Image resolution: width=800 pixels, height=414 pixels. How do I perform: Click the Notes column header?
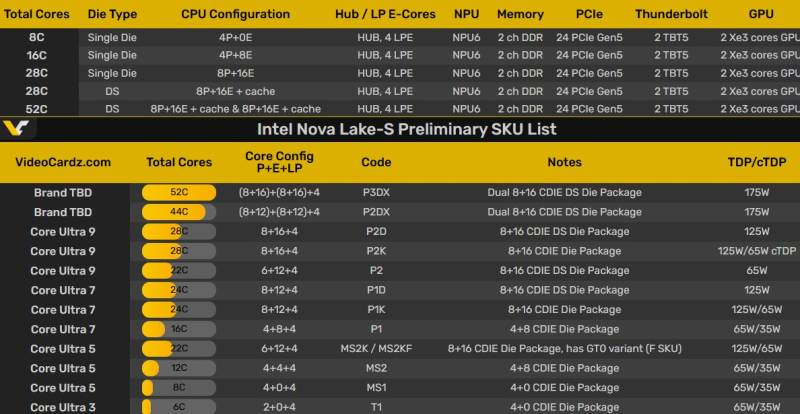564,162
